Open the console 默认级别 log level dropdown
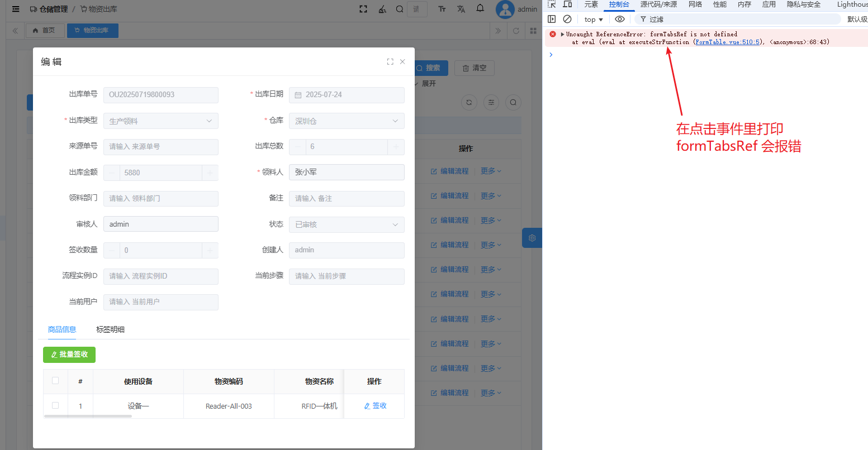The image size is (868, 450). [x=857, y=19]
